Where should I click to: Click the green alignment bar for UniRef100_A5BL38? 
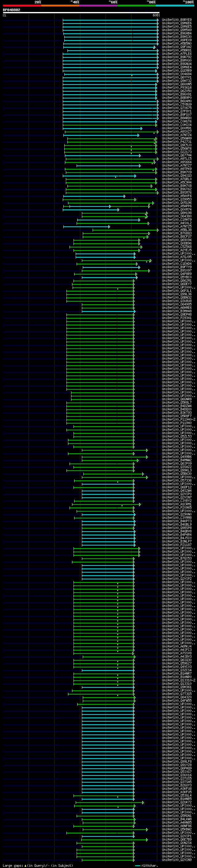(x=126, y=230)
